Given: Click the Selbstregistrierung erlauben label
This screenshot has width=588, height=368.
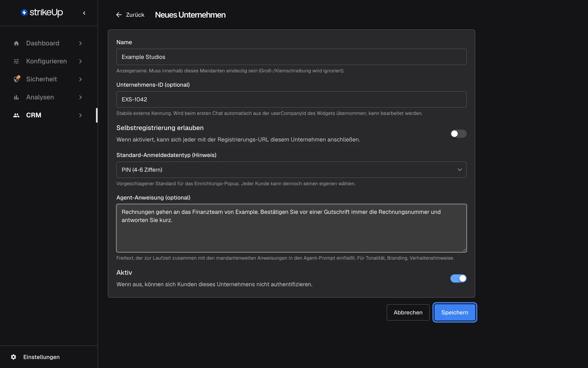Looking at the screenshot, I should (x=160, y=128).
